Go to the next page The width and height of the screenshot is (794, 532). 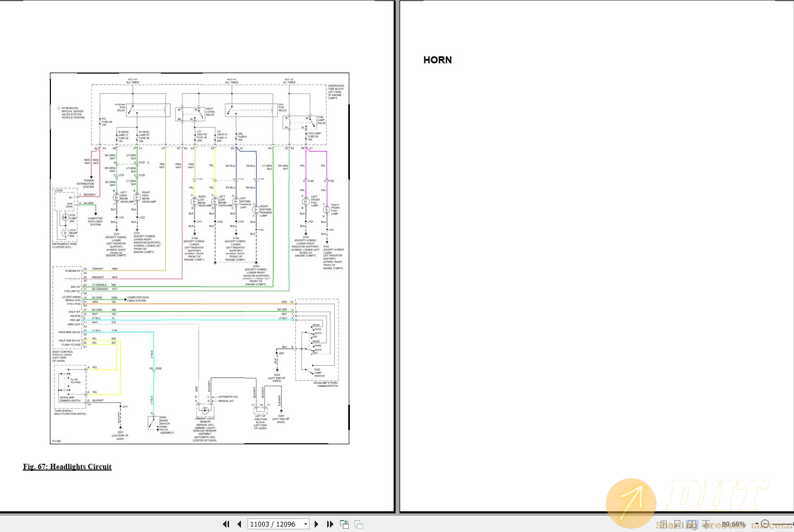coord(317,524)
